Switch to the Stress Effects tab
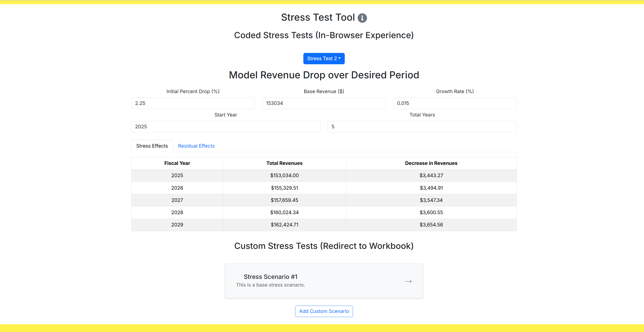The height and width of the screenshot is (332, 644). 152,146
